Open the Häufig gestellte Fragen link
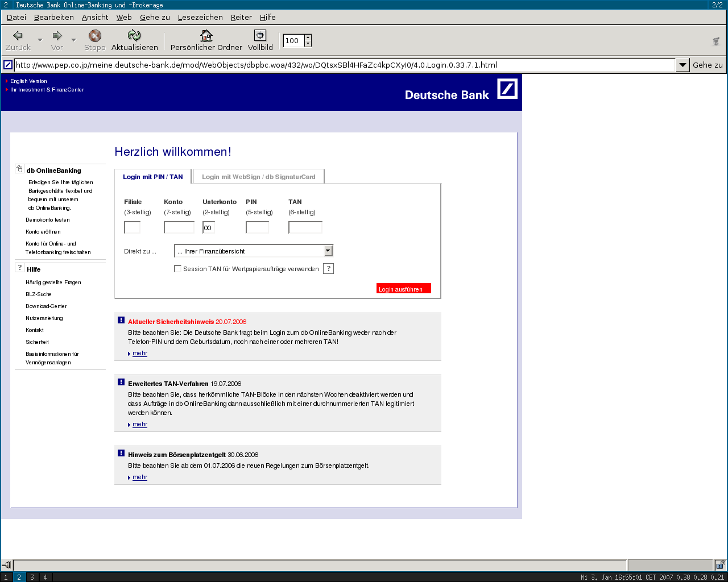This screenshot has width=728, height=582. [53, 282]
